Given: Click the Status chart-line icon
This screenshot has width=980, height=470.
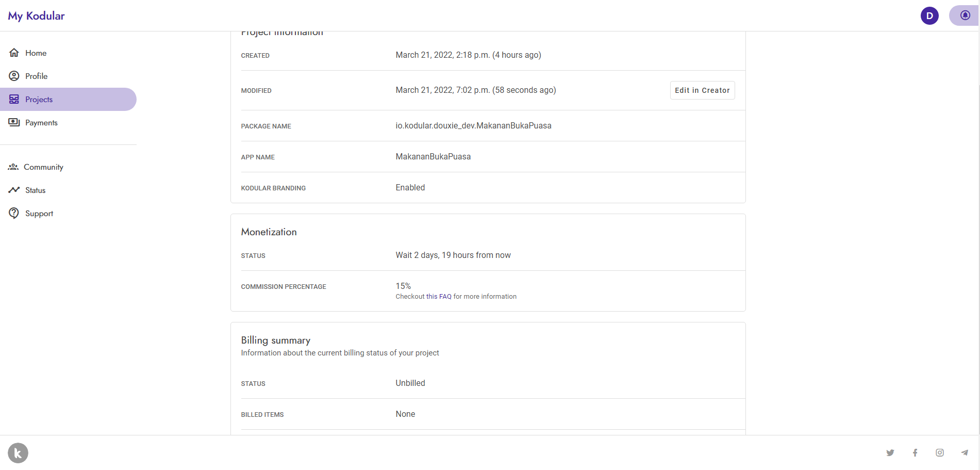Looking at the screenshot, I should pyautogui.click(x=14, y=190).
